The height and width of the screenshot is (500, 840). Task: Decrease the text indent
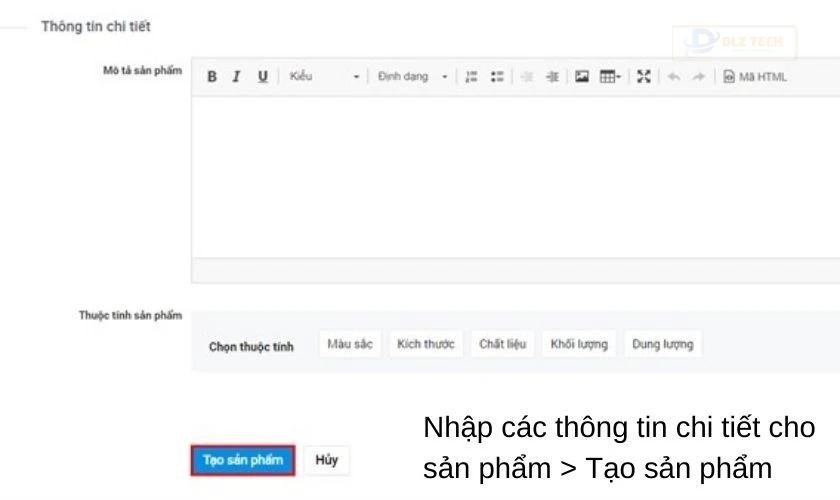[527, 77]
